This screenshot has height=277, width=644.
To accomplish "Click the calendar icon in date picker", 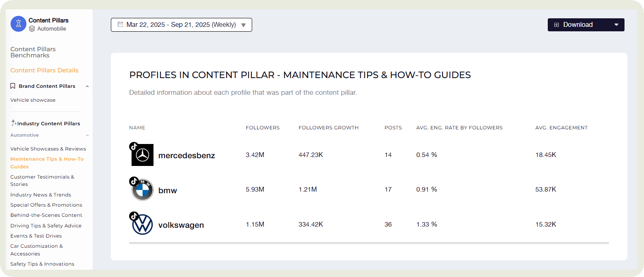I will 121,24.
